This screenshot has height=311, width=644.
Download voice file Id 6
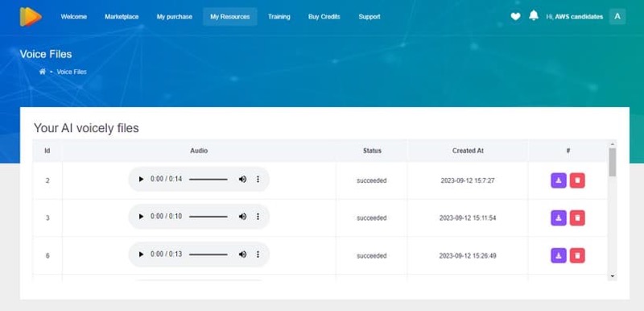tap(559, 255)
